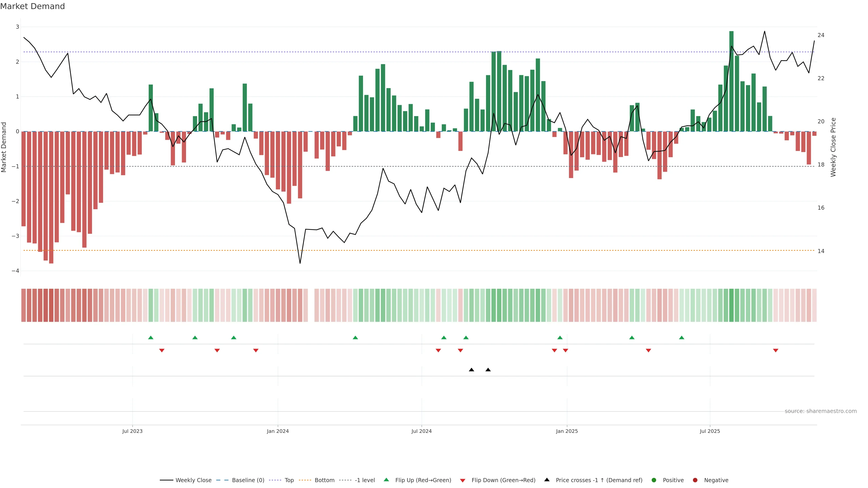This screenshot has width=868, height=488.
Task: Click the green Flip Up legend triangle
Action: point(387,480)
